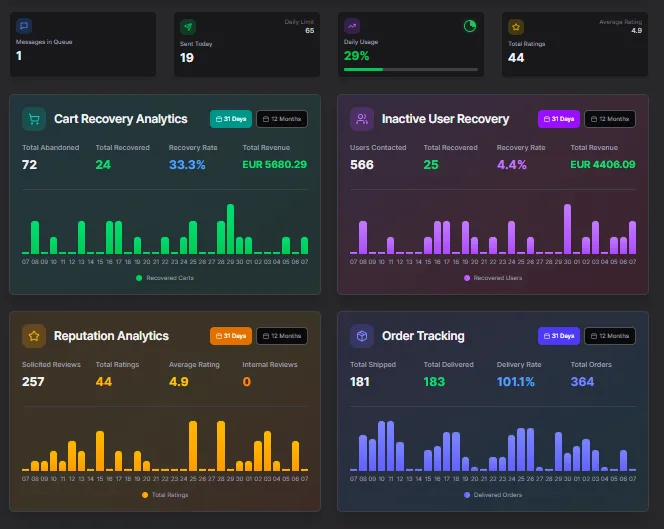
Task: Click the Sent Today paper plane icon
Action: (187, 27)
